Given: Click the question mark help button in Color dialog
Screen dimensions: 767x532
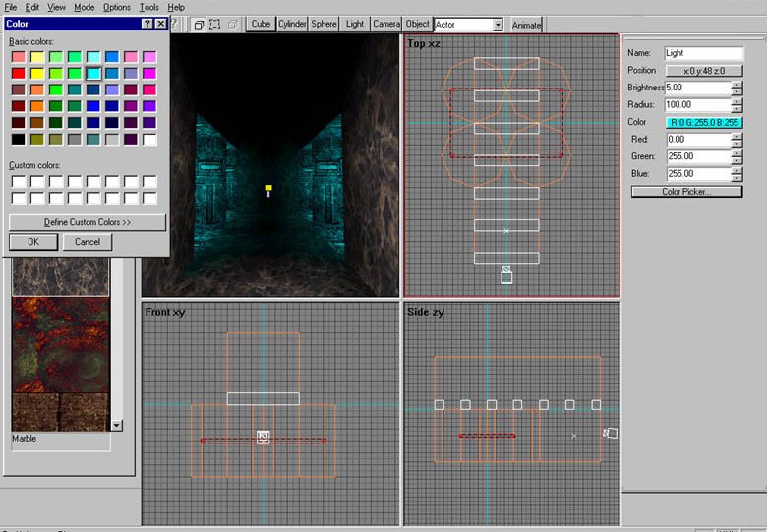Looking at the screenshot, I should (147, 24).
